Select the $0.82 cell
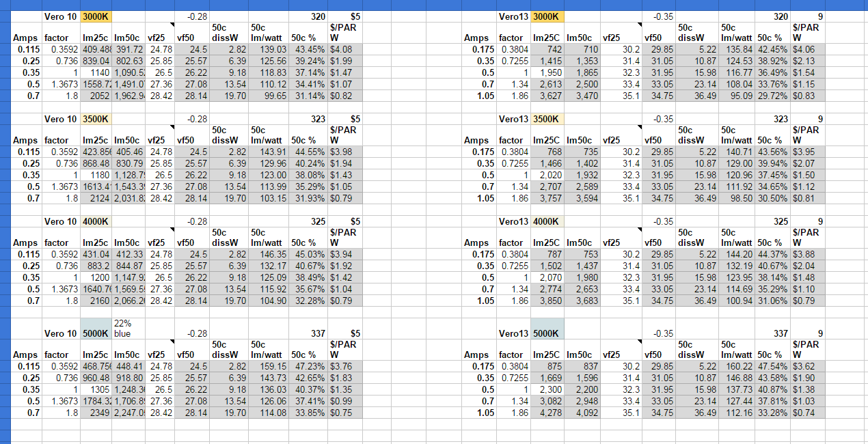 pos(345,96)
